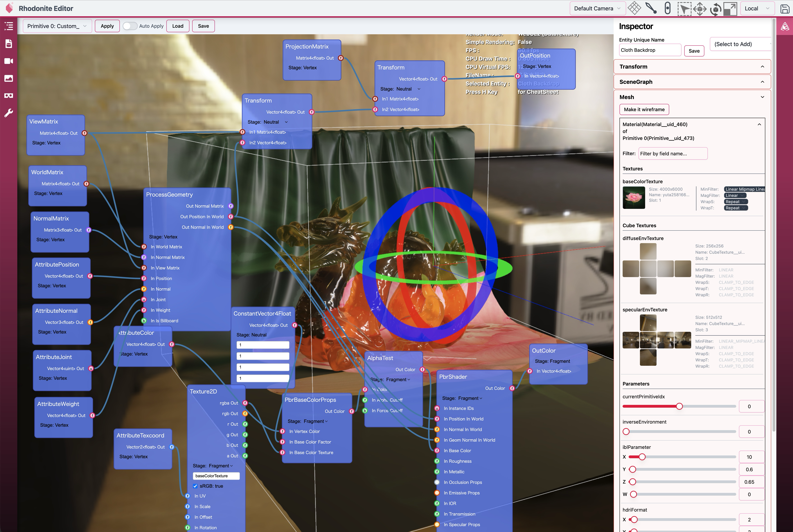Toggle the Auto Apply switch
The height and width of the screenshot is (532, 793).
click(130, 26)
